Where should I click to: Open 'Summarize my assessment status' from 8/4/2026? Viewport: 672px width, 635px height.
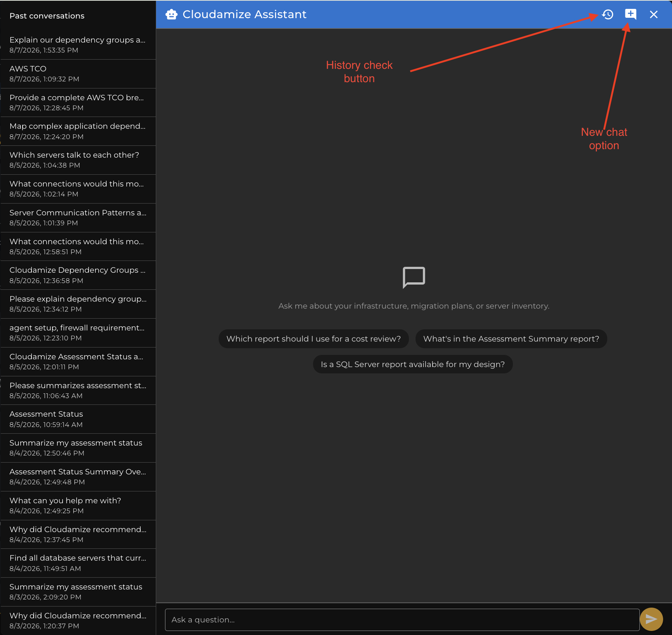pyautogui.click(x=78, y=448)
